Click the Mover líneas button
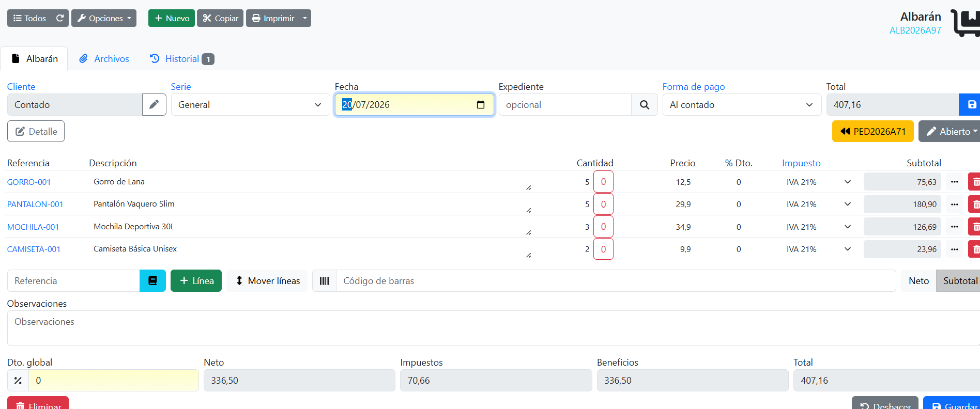The image size is (980, 409). pos(268,280)
